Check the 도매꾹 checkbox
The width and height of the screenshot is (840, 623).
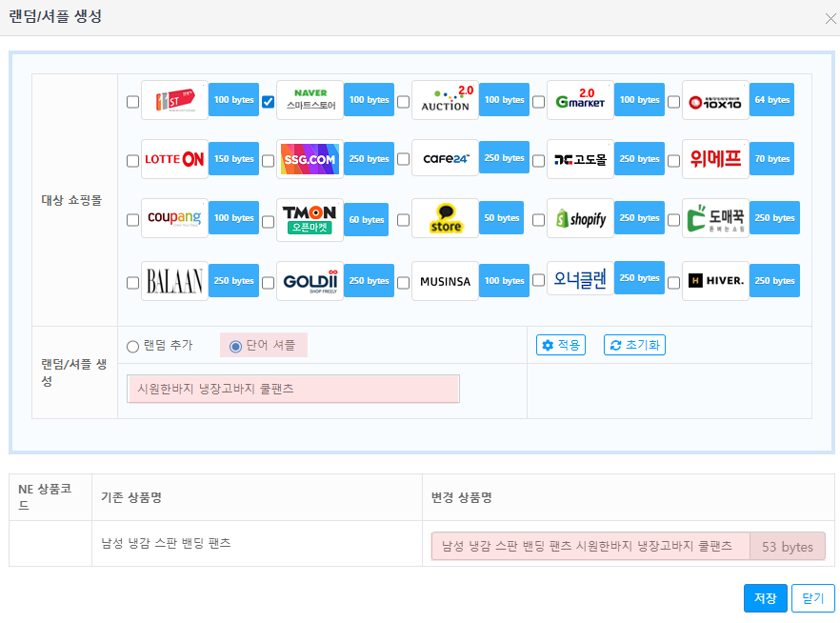[x=674, y=220]
